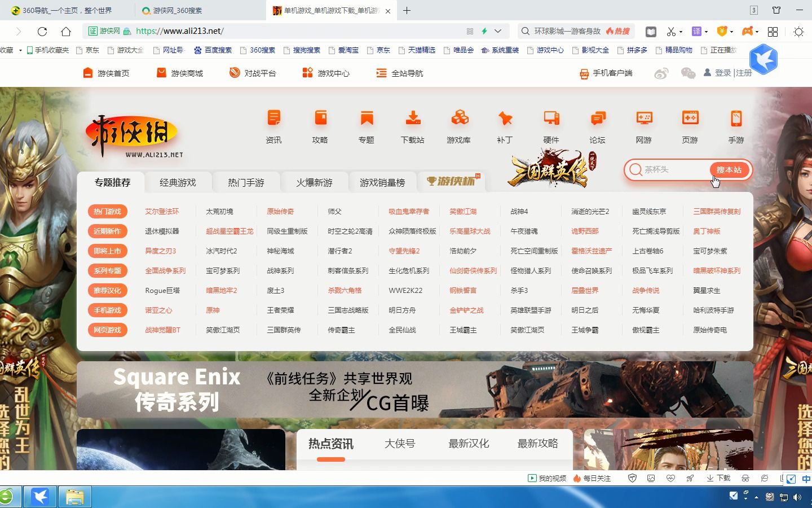Expand the 手机收藏夹 bookmarks dropdown
The width and height of the screenshot is (812, 508).
pyautogui.click(x=20, y=50)
